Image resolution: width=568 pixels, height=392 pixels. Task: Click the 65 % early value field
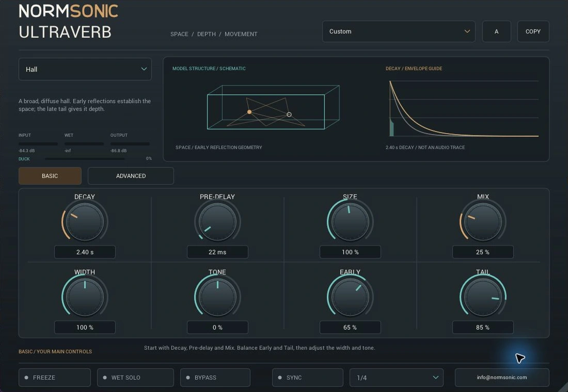(350, 327)
